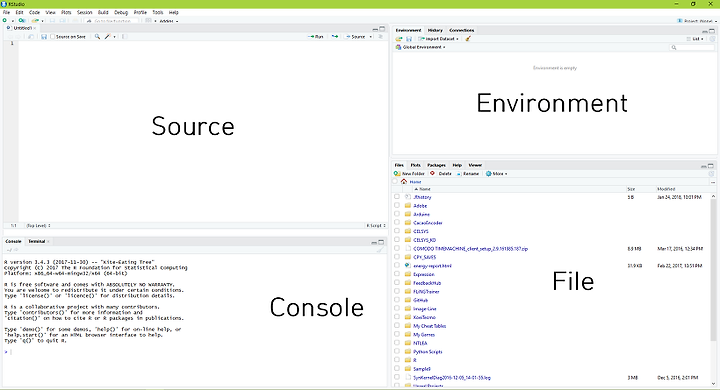
Task: Click the red Home house icon
Action: tap(404, 181)
